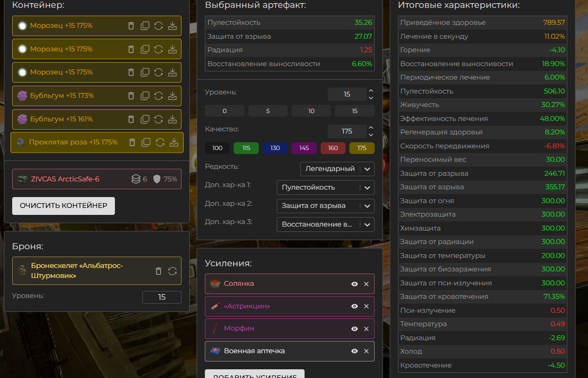Toggle the eye on Военная аптечка
Image resolution: width=588 pixels, height=378 pixels.
[354, 351]
